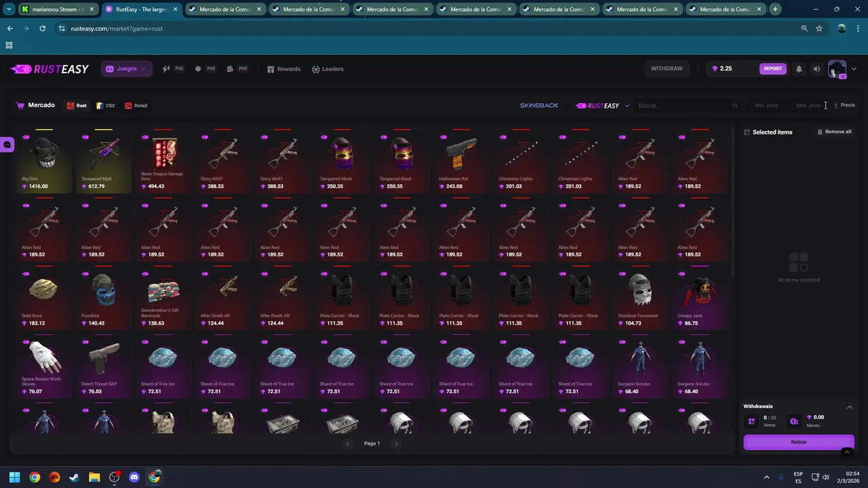Click the RustEasy logo

pos(50,69)
